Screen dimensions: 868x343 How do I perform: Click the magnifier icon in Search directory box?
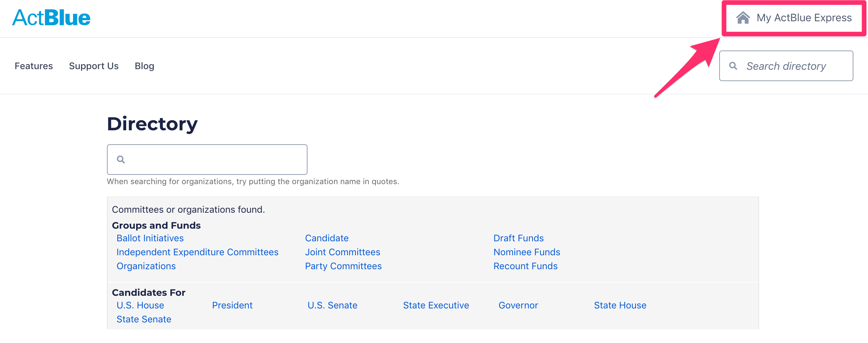click(733, 66)
